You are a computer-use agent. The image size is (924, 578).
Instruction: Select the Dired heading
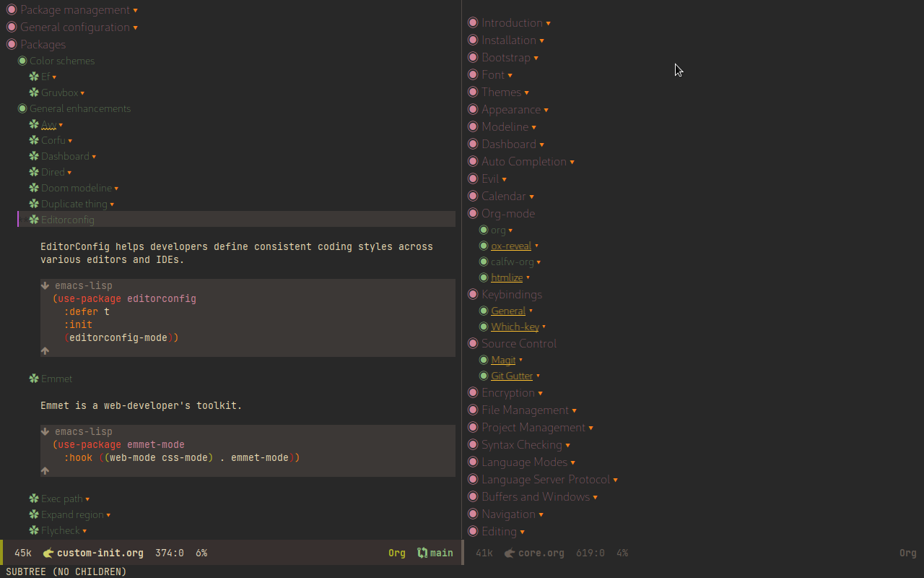(53, 172)
